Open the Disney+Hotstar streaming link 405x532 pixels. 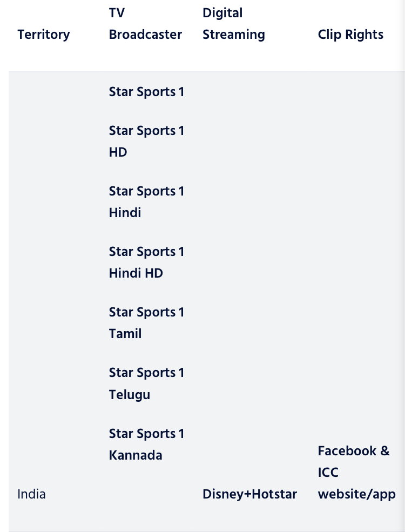tap(249, 494)
